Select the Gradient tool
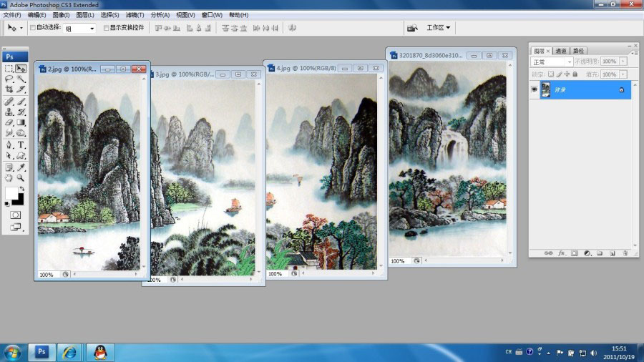 (21, 122)
